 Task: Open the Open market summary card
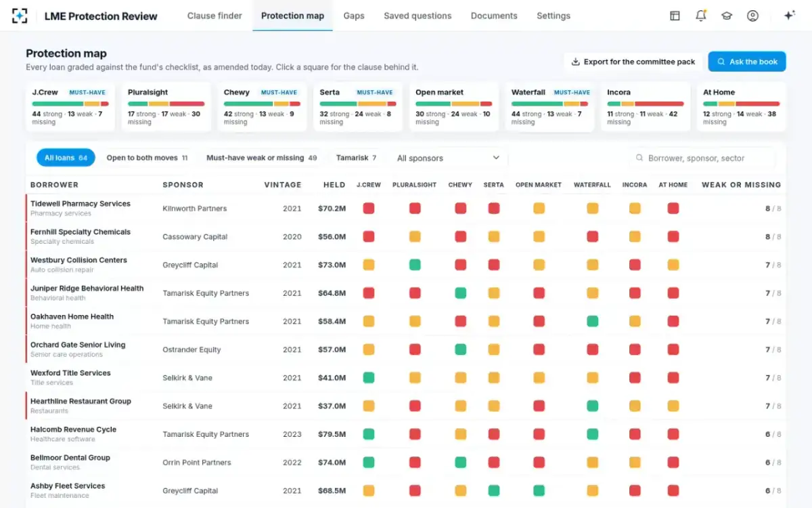[454, 107]
